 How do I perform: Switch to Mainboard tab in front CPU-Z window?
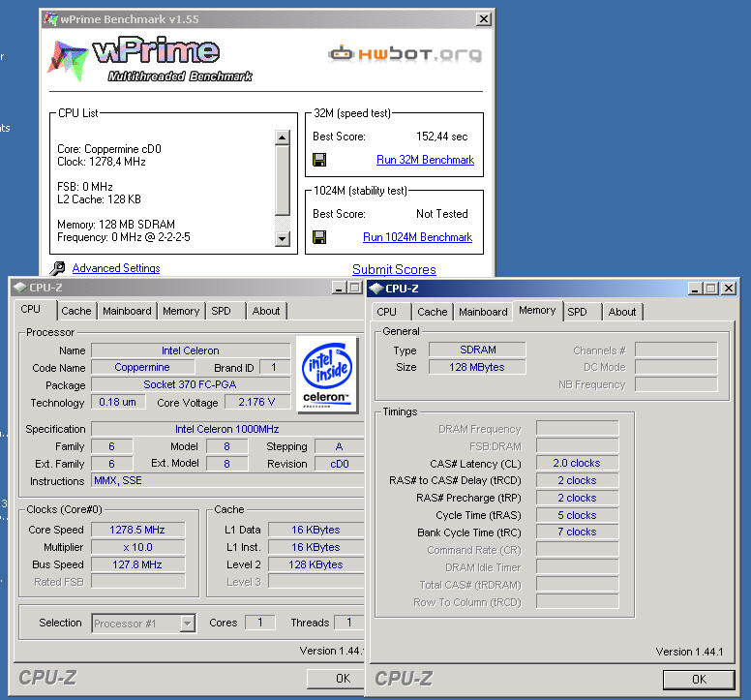click(x=483, y=312)
